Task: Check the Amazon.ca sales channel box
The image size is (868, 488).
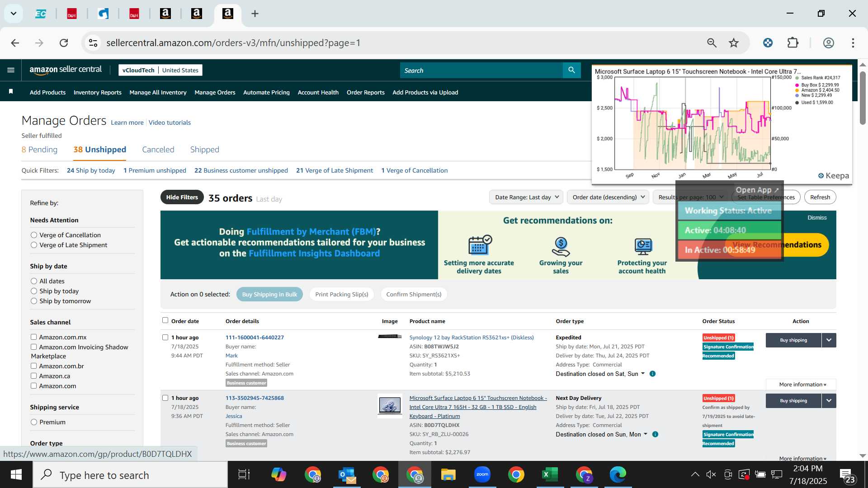Action: 33,376
